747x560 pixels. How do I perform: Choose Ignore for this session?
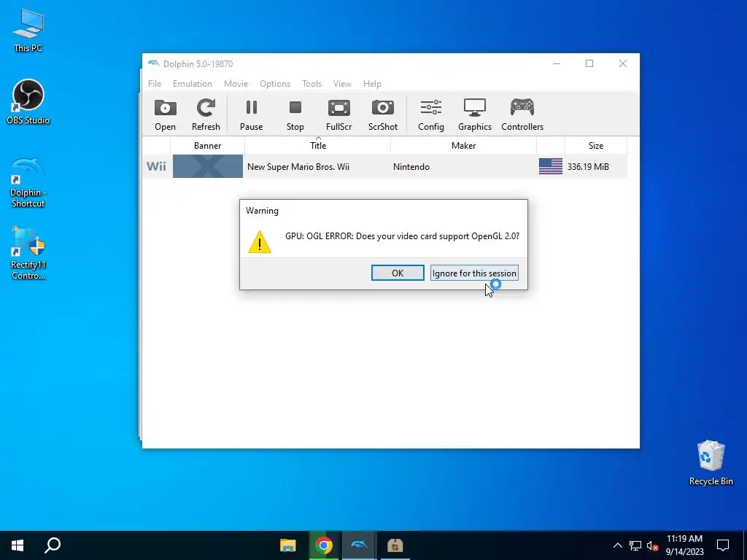[x=474, y=273]
